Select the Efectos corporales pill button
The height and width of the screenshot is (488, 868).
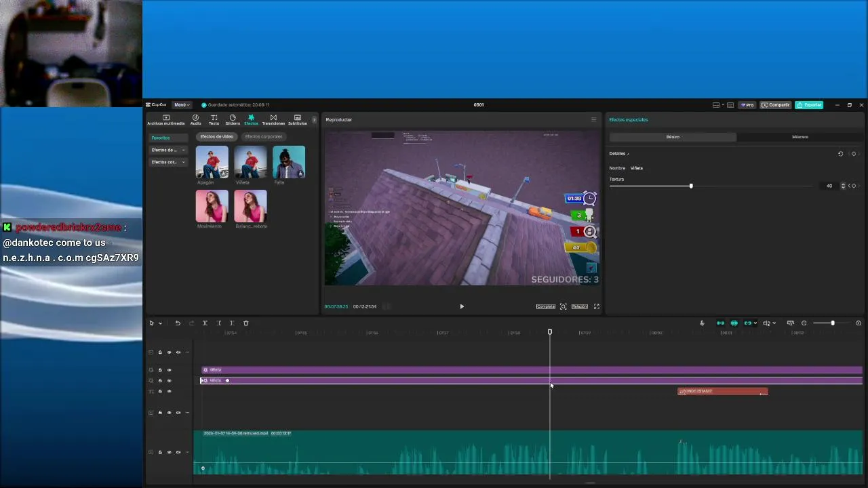(x=263, y=137)
